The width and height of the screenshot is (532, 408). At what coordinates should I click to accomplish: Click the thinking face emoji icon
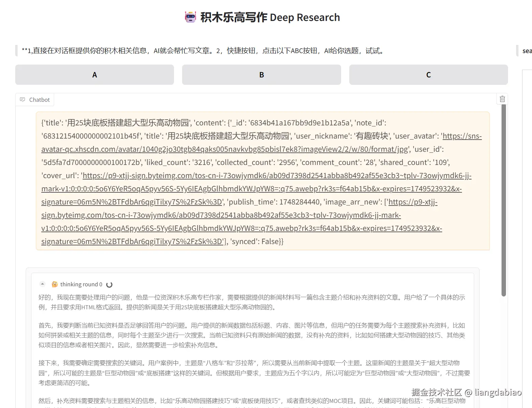coord(54,284)
